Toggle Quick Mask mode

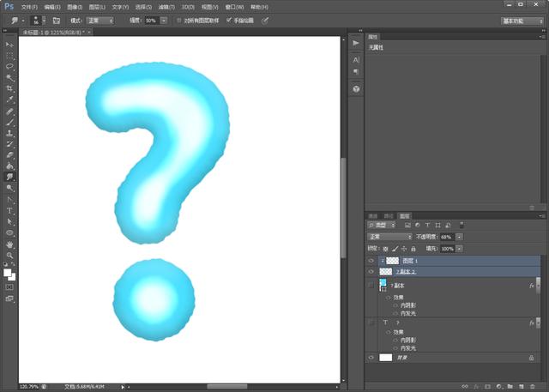pos(9,287)
